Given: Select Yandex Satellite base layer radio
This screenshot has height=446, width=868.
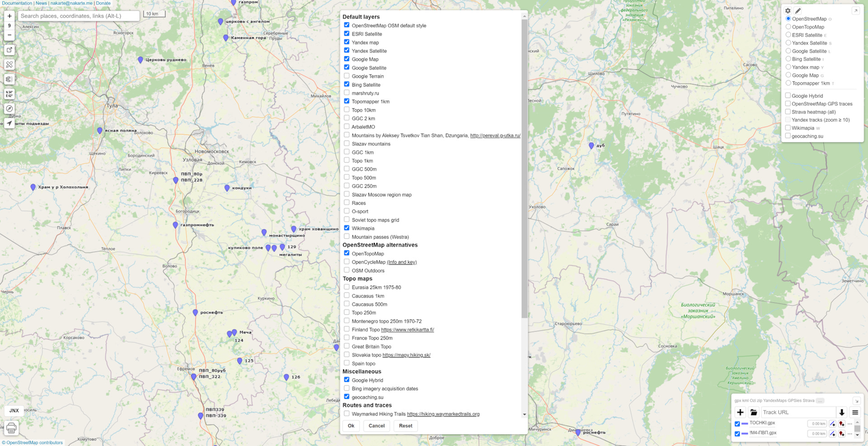Looking at the screenshot, I should [x=788, y=43].
